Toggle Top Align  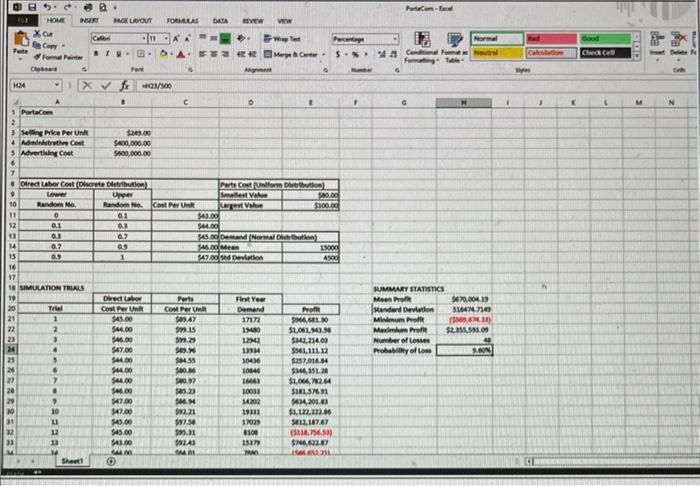[202, 38]
